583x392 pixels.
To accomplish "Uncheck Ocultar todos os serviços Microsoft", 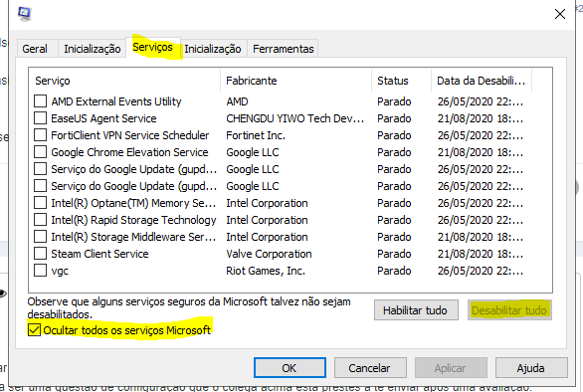I will click(34, 330).
